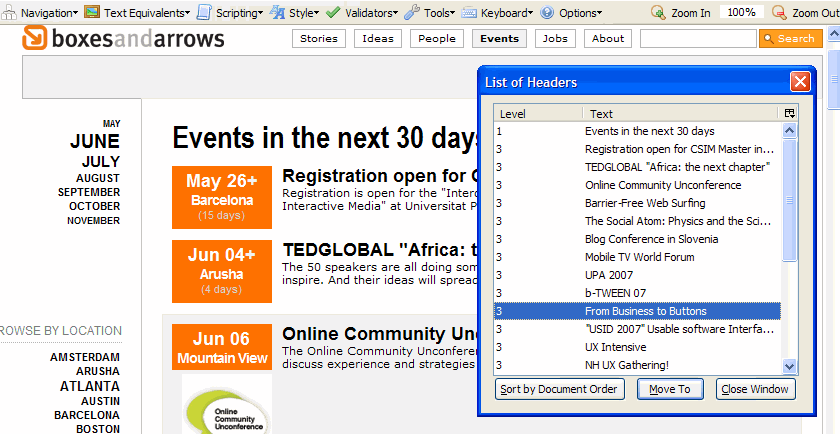The width and height of the screenshot is (840, 434).
Task: Click the 100% zoom level field
Action: (x=742, y=12)
